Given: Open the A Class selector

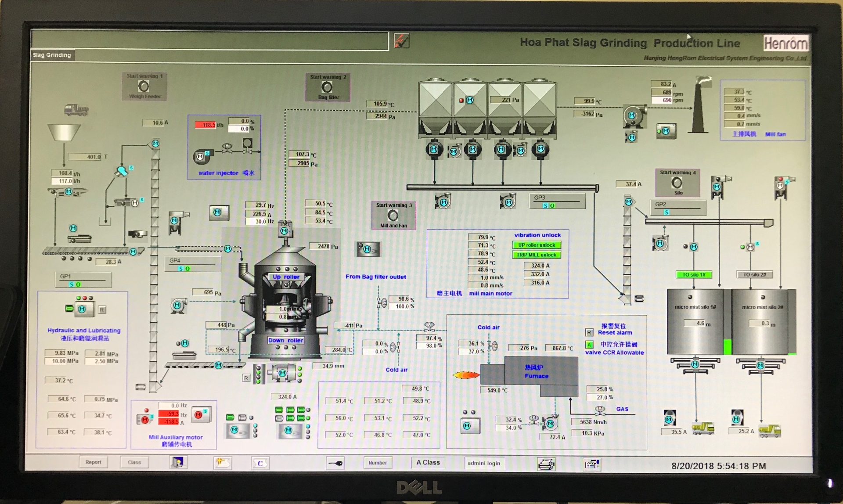Looking at the screenshot, I should [x=428, y=462].
